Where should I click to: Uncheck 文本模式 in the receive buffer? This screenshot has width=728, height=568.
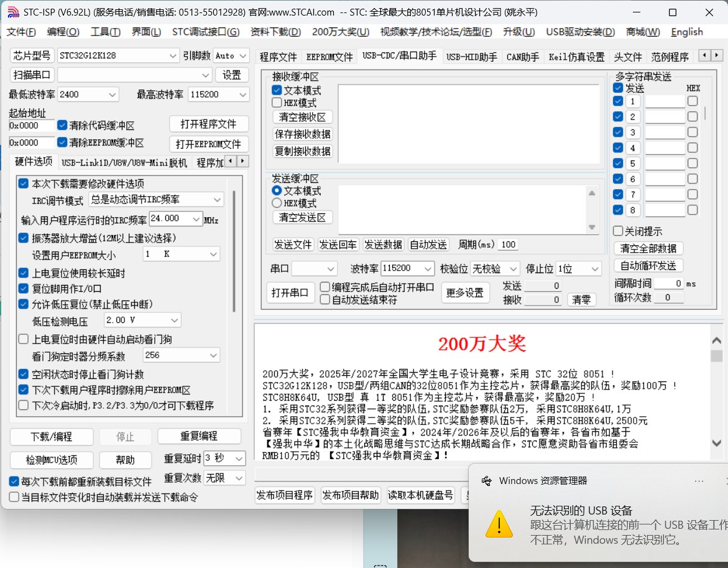point(277,90)
